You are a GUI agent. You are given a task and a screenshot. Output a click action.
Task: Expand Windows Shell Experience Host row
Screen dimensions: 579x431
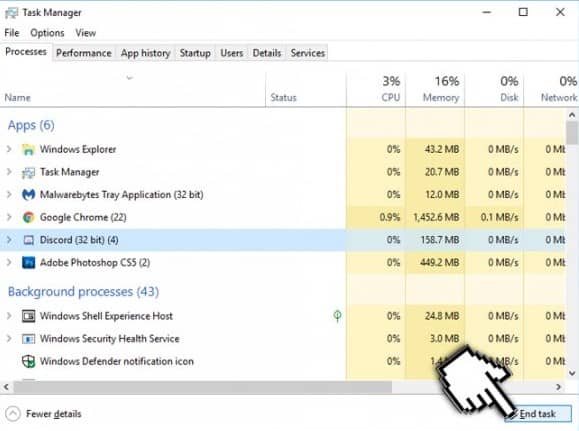tap(9, 316)
